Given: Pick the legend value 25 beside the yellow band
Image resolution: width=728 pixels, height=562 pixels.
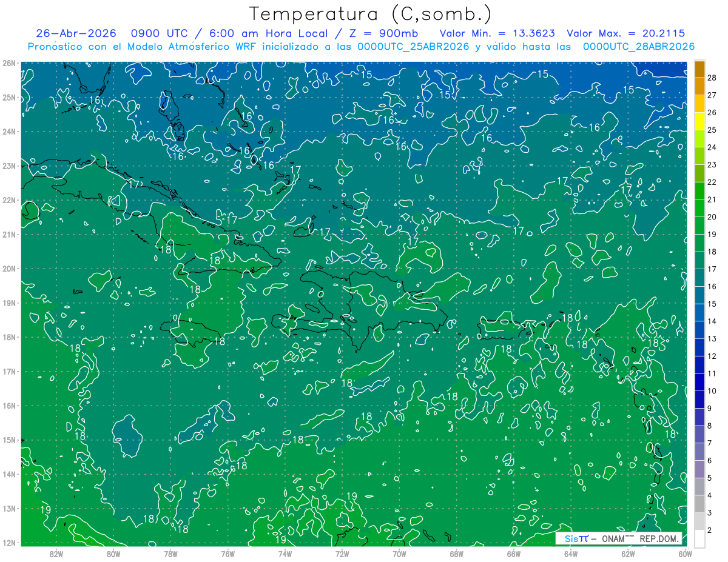Looking at the screenshot, I should [712, 130].
